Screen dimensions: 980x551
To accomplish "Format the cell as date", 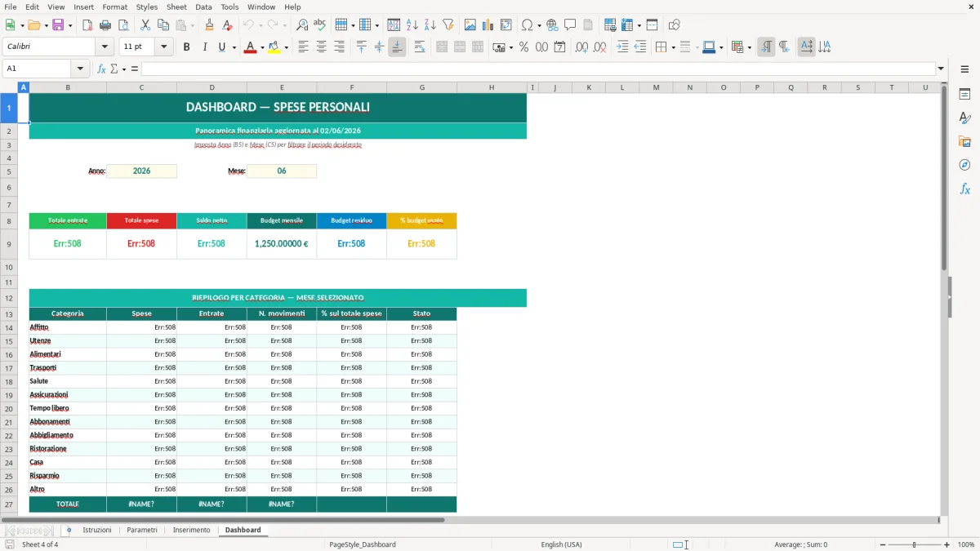I will tap(560, 47).
